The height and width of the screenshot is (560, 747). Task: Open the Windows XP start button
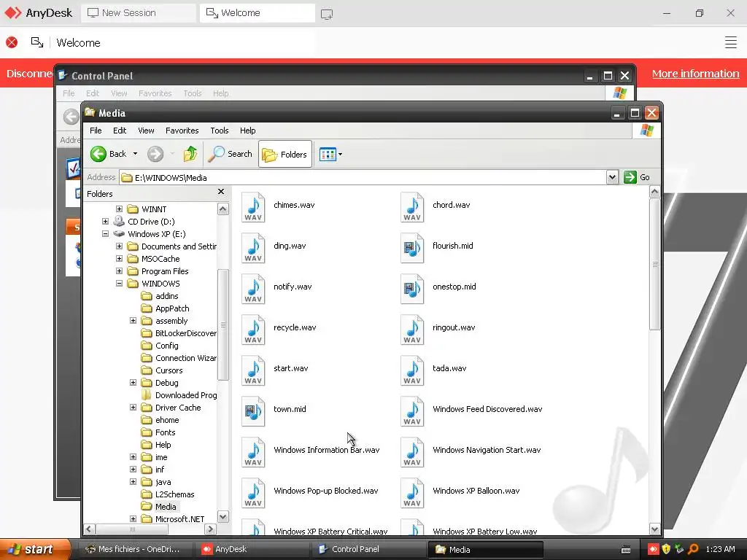coord(36,549)
